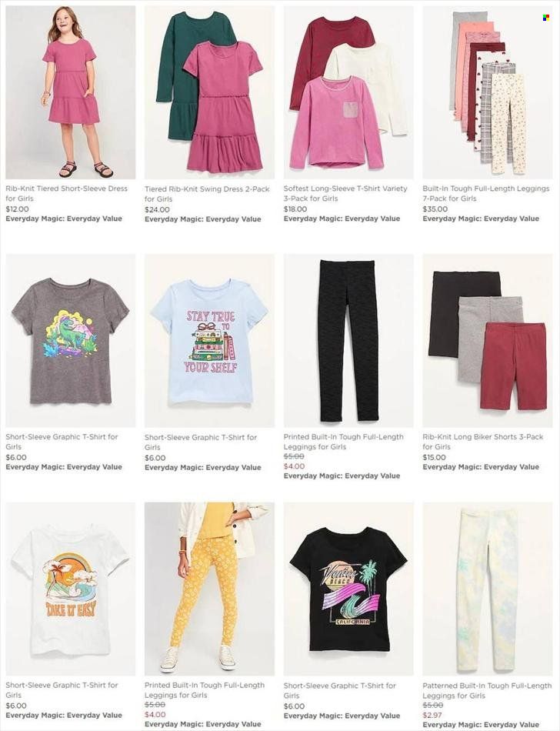Screen dimensions: 560x731
Task: Open Short-Sleeve Graphic T-Shirt title under Venice Beach tee
Action: pos(340,690)
